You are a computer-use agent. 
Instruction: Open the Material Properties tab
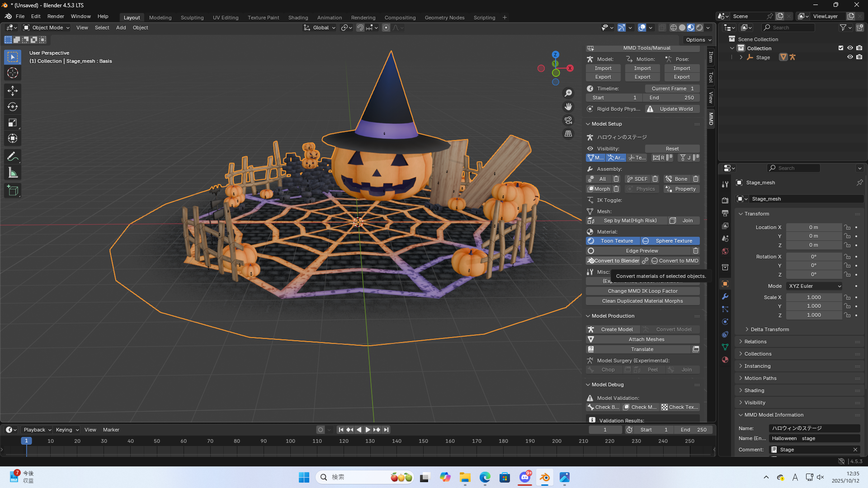point(725,360)
